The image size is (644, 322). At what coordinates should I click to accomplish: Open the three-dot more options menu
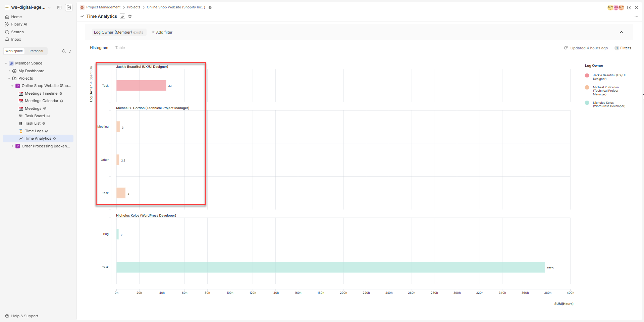(636, 16)
